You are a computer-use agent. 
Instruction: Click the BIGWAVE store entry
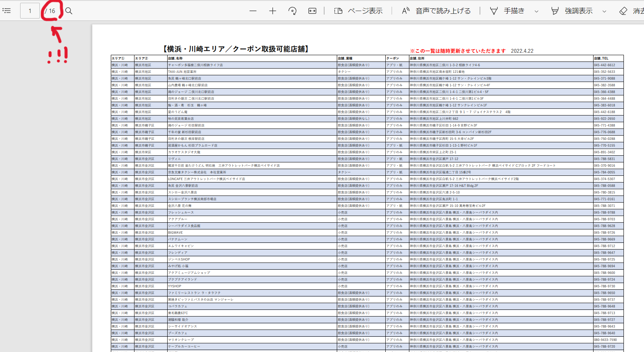point(175,233)
